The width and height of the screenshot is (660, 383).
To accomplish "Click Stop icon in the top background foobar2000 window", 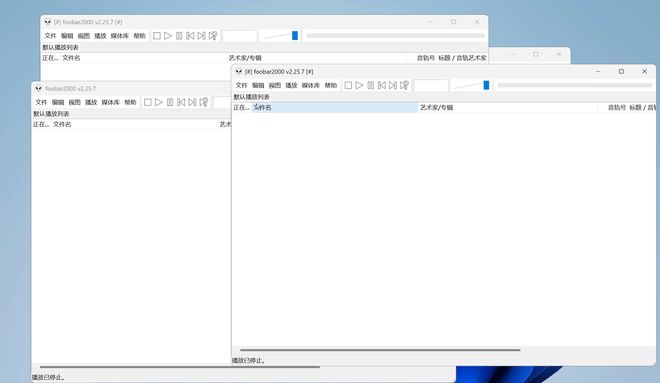I will (157, 36).
